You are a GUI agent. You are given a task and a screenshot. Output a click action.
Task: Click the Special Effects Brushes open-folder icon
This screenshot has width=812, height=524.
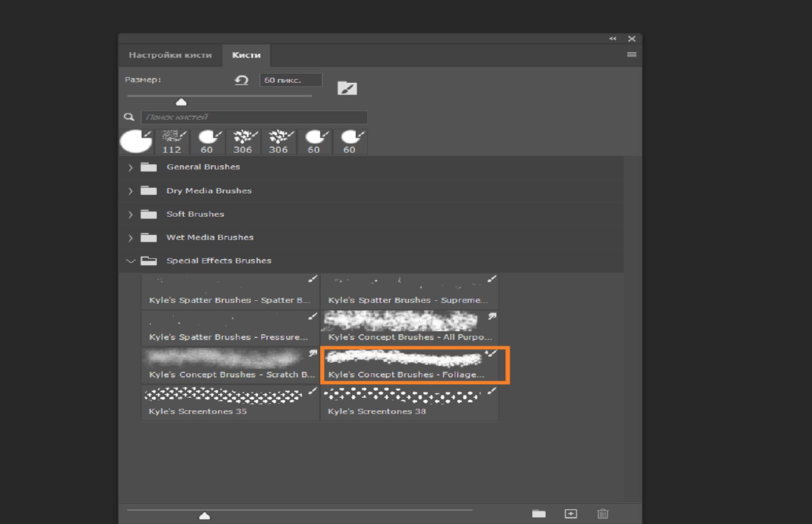[149, 261]
